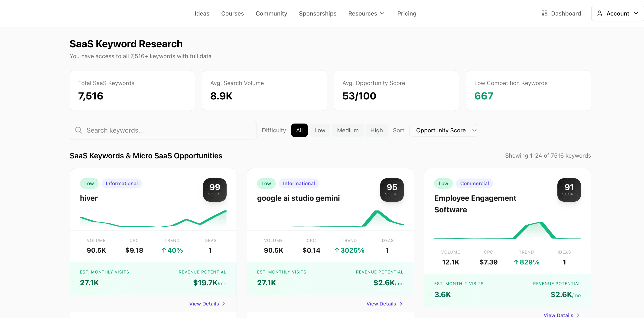Open the Opportunity Score sort dropdown
The width and height of the screenshot is (644, 318).
tap(443, 130)
